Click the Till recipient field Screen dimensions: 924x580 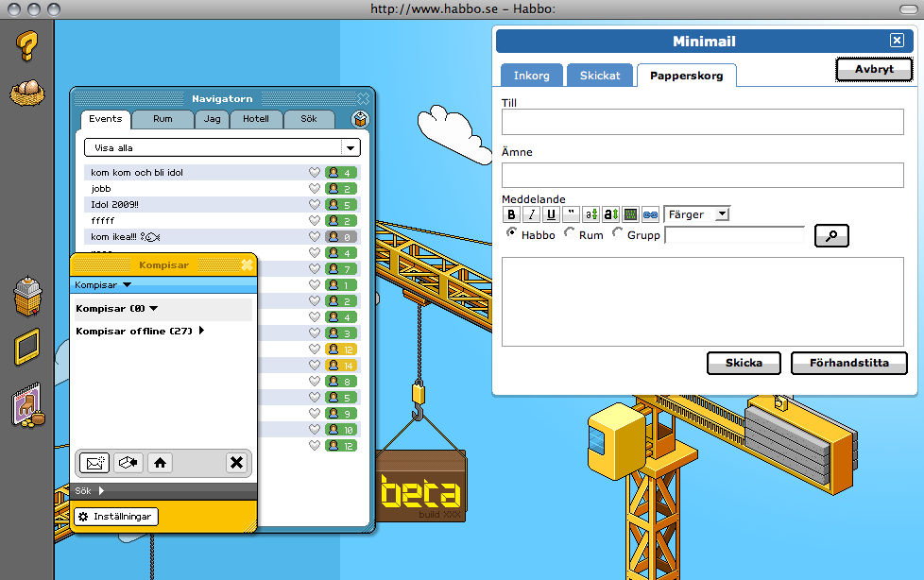pos(702,122)
